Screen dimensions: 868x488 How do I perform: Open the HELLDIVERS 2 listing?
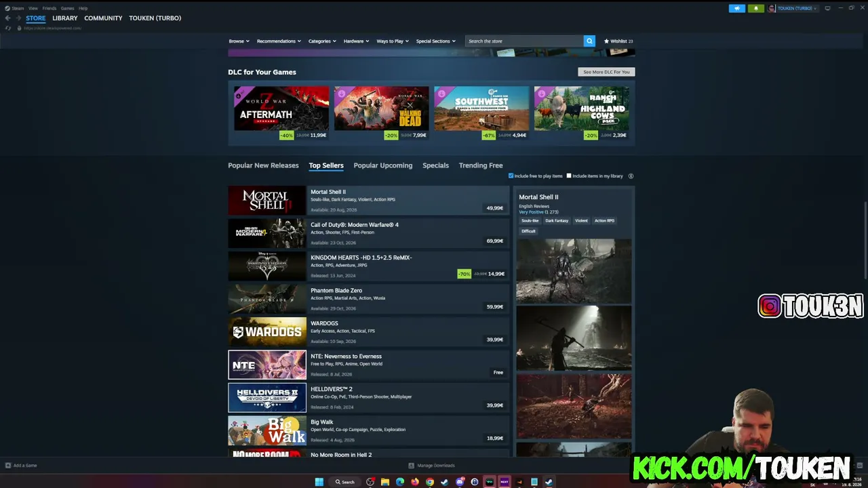(x=369, y=397)
